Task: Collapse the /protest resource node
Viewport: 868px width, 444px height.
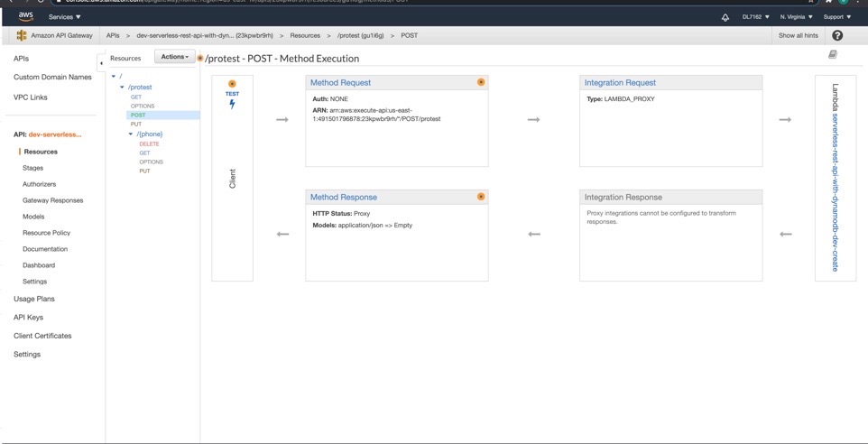Action: 123,87
